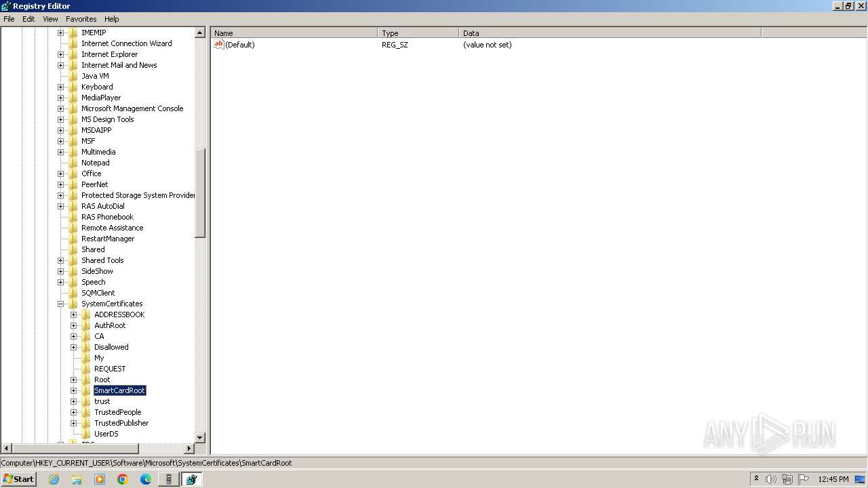Expand the AuthRoot subkey
Screen dimensions: 868x488
(73, 325)
